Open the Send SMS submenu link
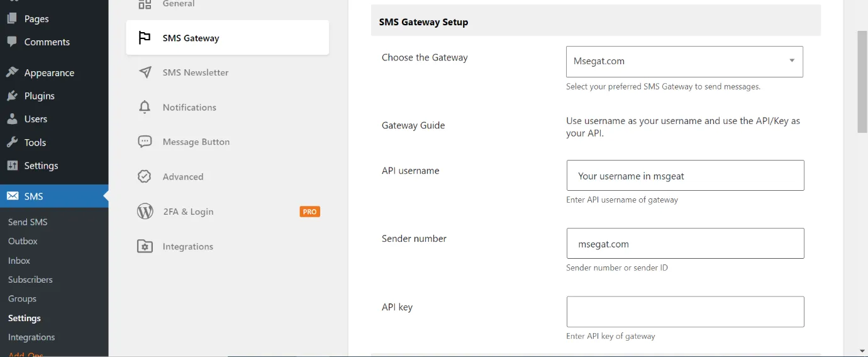The width and height of the screenshot is (868, 357). click(x=28, y=222)
